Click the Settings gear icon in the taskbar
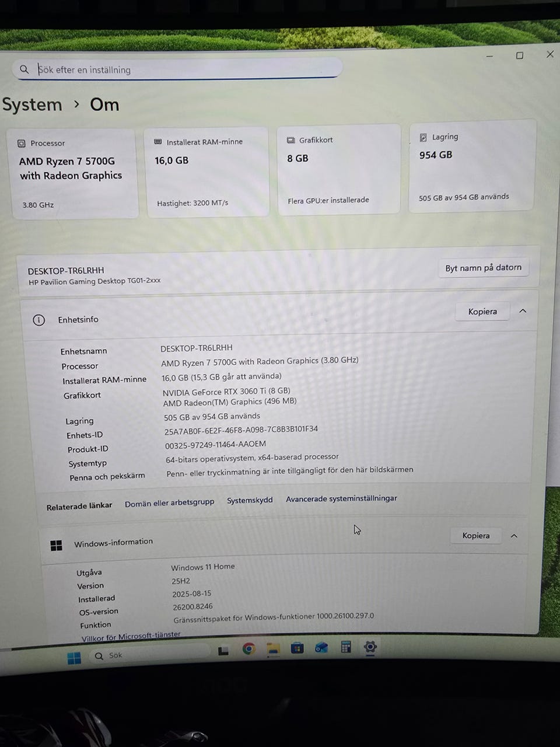560x747 pixels. point(370,647)
